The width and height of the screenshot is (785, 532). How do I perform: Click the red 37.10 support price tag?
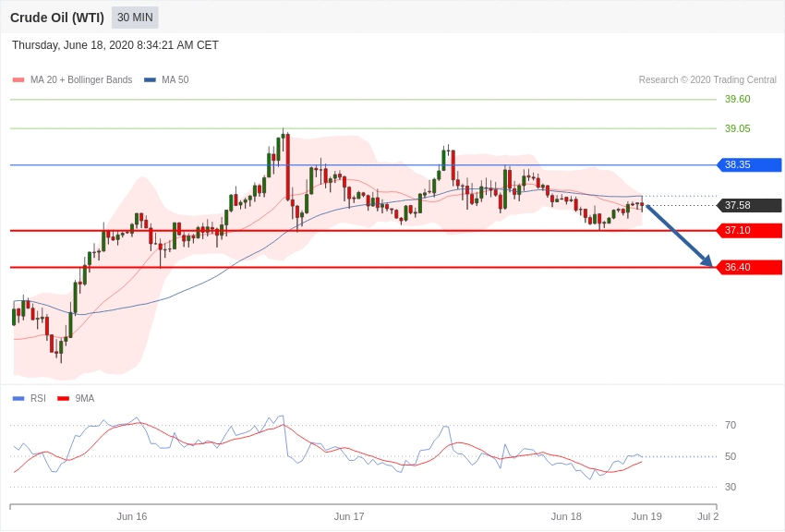[750, 230]
